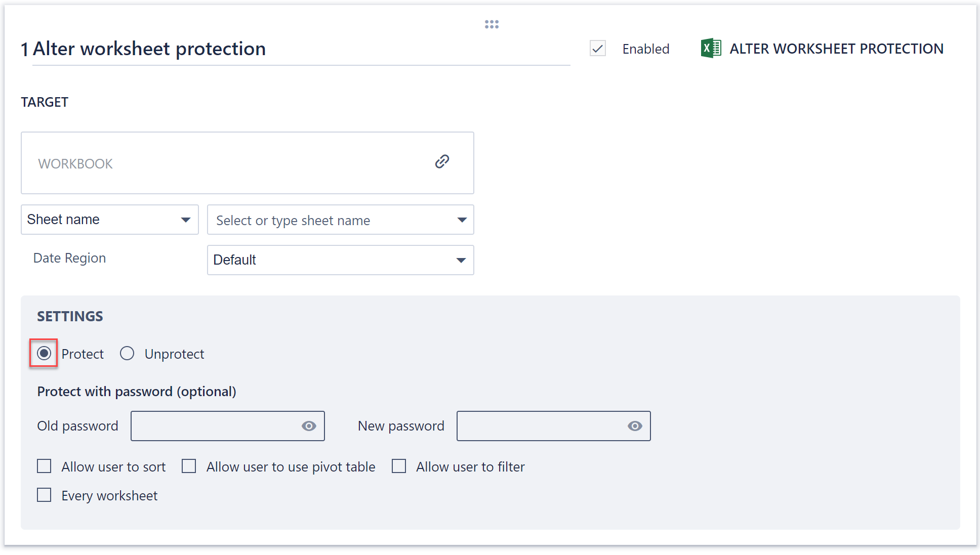Open the Sheet name dropdown arrow
Viewport: 980px width, 555px height.
[185, 220]
